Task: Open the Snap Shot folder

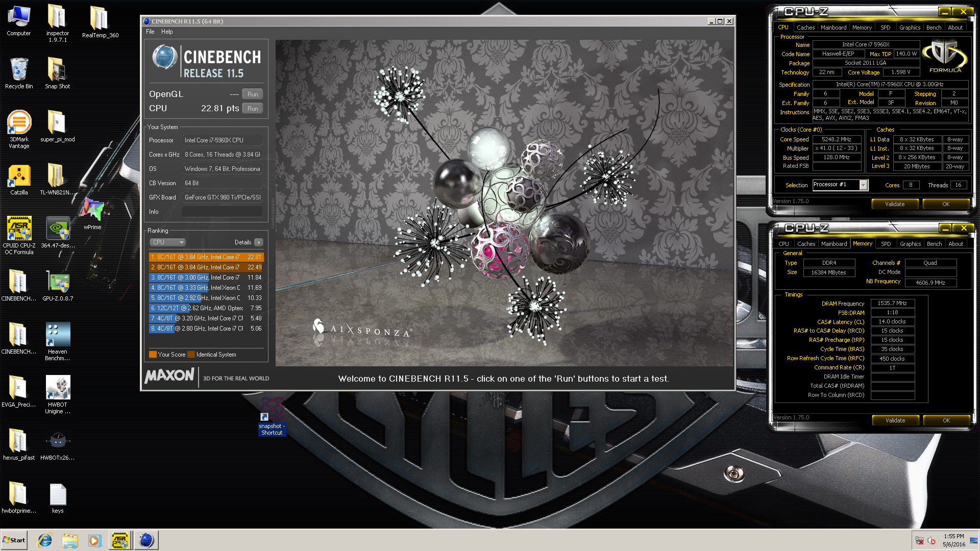Action: click(x=57, y=73)
